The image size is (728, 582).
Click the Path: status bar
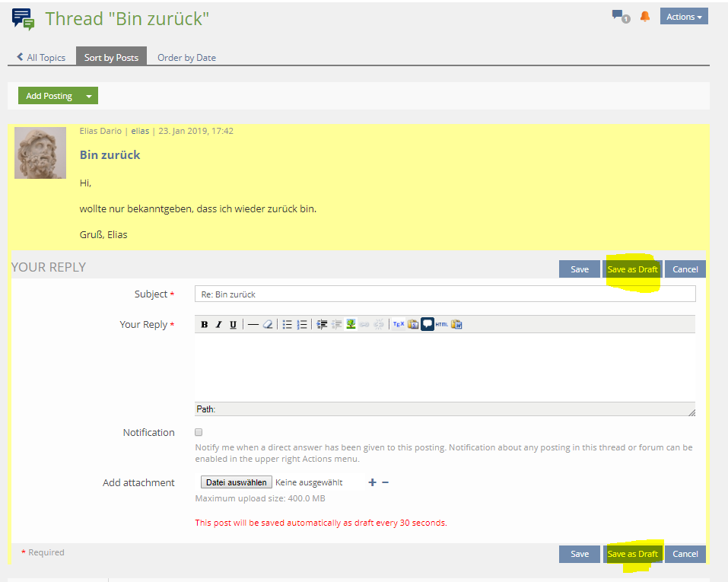[445, 409]
